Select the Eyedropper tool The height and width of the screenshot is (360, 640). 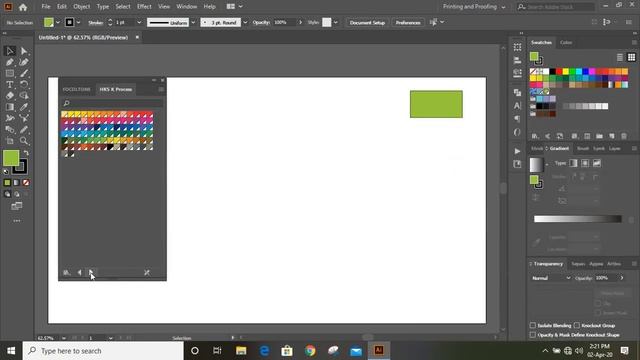[24, 107]
